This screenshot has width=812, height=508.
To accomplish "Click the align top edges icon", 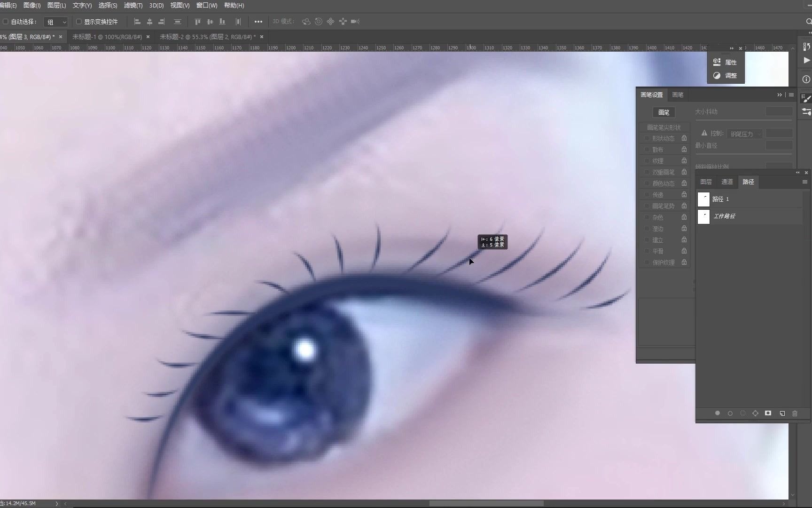I will [198, 22].
